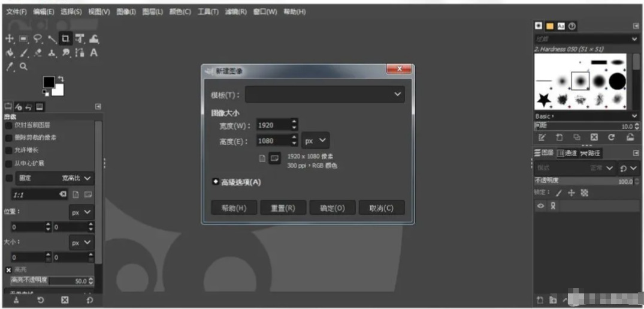
Task: Open the layer 模式 mode dropdown
Action: (x=574, y=168)
